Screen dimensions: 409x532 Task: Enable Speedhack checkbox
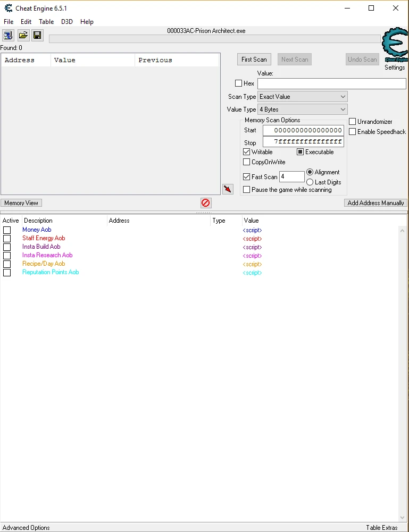tap(352, 132)
